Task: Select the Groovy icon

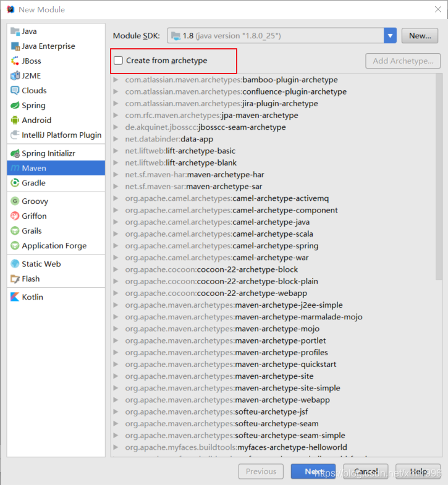Action: pyautogui.click(x=15, y=201)
